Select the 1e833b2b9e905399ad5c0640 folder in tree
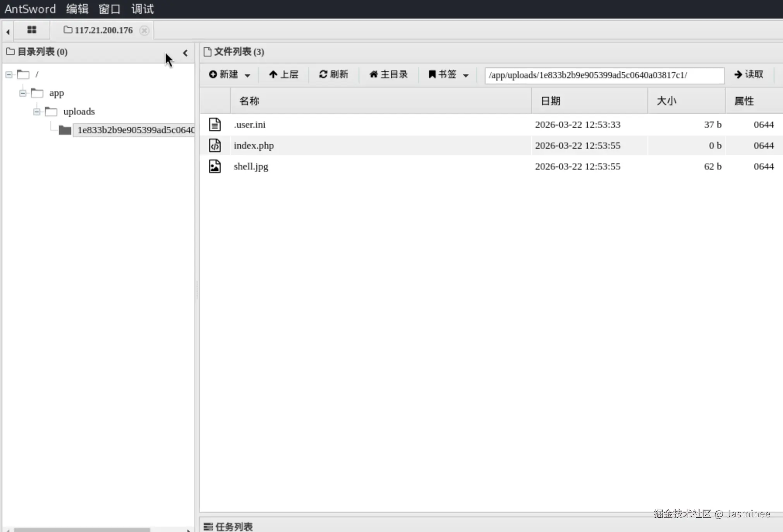The height and width of the screenshot is (532, 783). tap(135, 130)
